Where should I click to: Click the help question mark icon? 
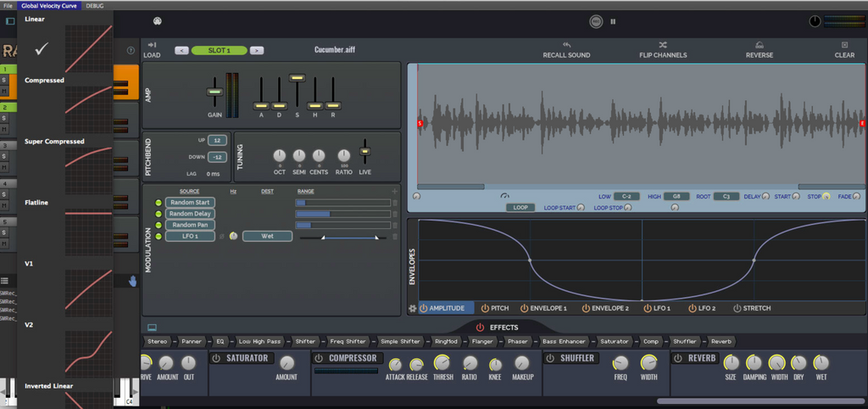131,50
